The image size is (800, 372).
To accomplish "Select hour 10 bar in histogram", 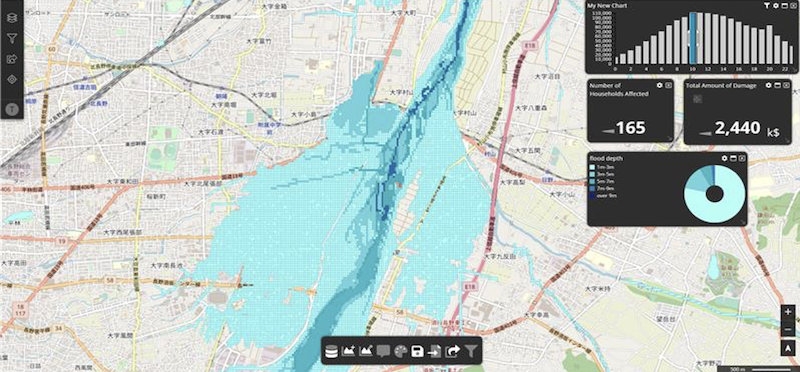I will pyautogui.click(x=693, y=38).
